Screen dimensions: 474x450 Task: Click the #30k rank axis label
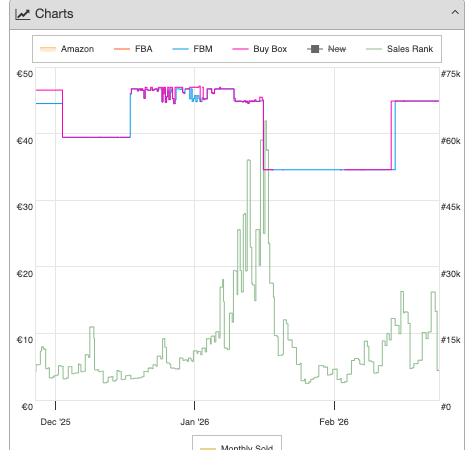point(451,274)
